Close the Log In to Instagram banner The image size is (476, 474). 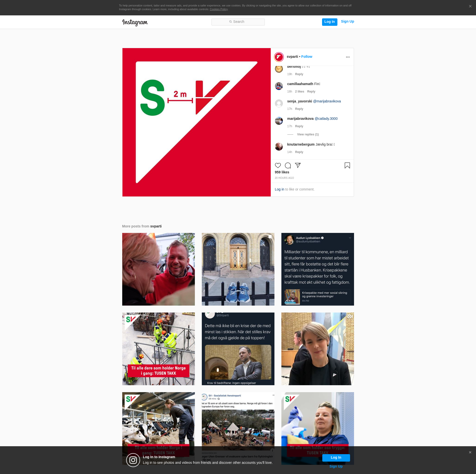coord(470,452)
